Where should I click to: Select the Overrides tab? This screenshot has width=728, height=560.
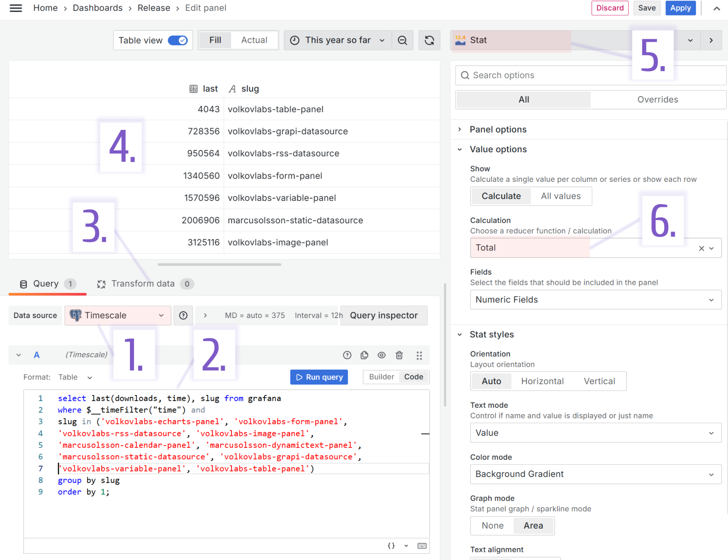tap(657, 99)
